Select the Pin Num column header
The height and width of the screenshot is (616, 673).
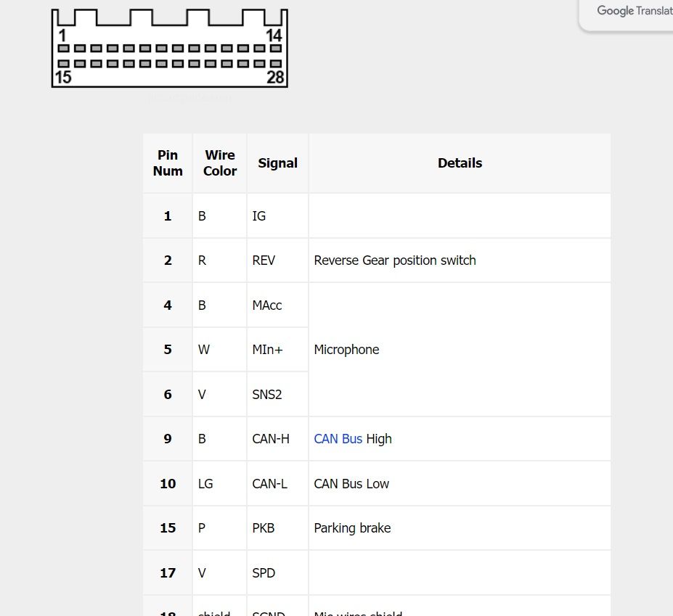168,163
